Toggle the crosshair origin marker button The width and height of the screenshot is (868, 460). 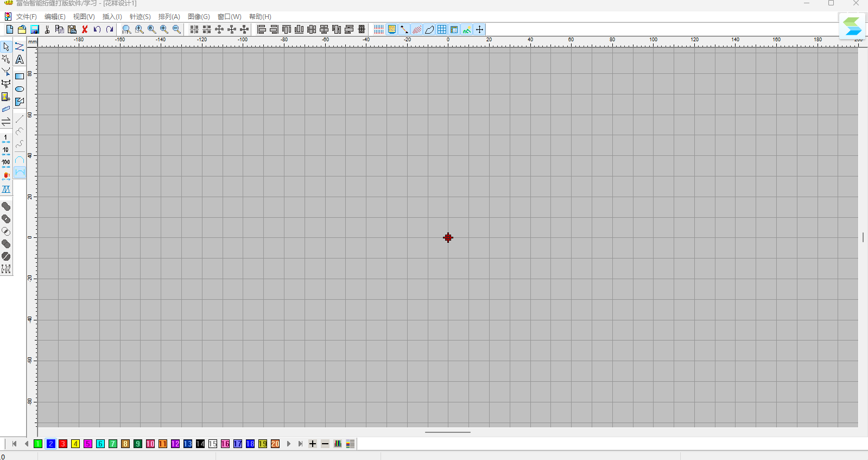(479, 29)
